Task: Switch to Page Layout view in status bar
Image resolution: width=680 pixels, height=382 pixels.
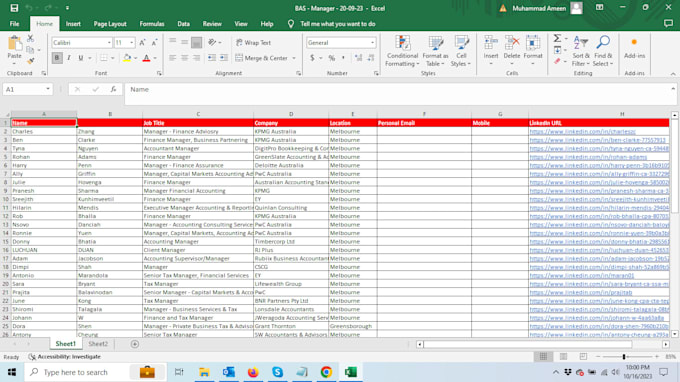Action: 563,356
